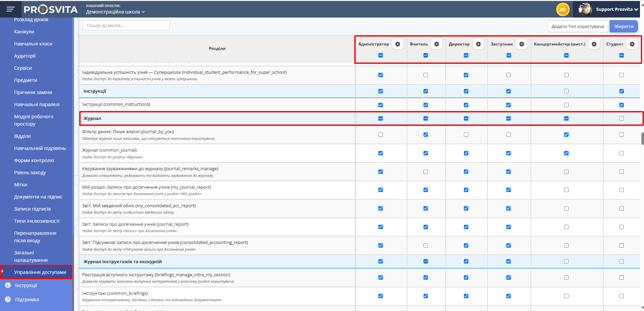Open Документи на підпис in sidebar
Image resolution: width=644 pixels, height=311 pixels.
point(38,197)
